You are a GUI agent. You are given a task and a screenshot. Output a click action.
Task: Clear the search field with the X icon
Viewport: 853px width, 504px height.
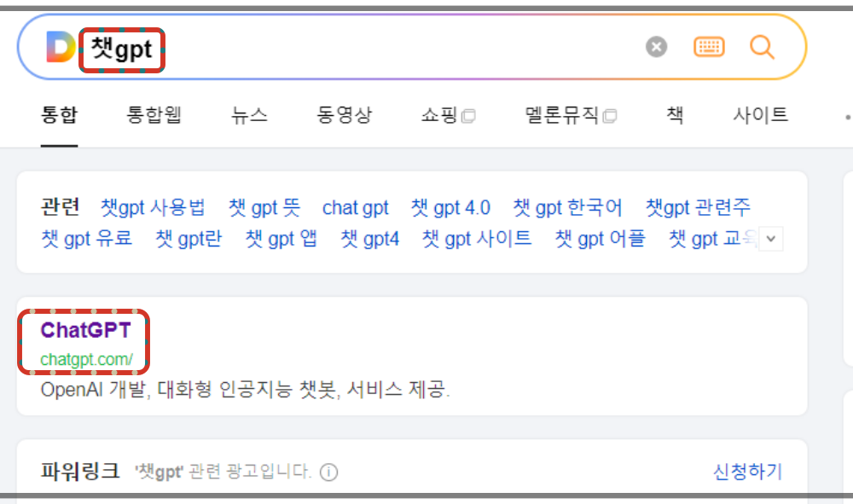pos(655,47)
